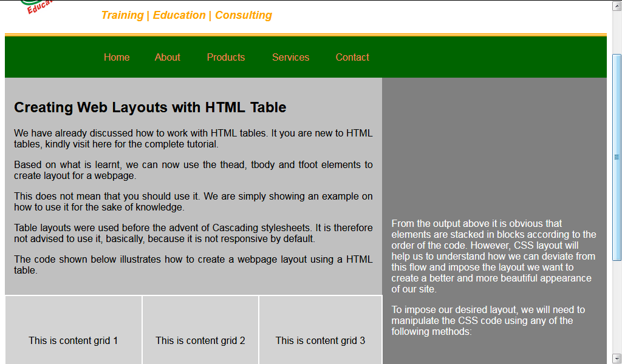Select the 'This is content grid 1' cell
The width and height of the screenshot is (622, 364).
[73, 340]
